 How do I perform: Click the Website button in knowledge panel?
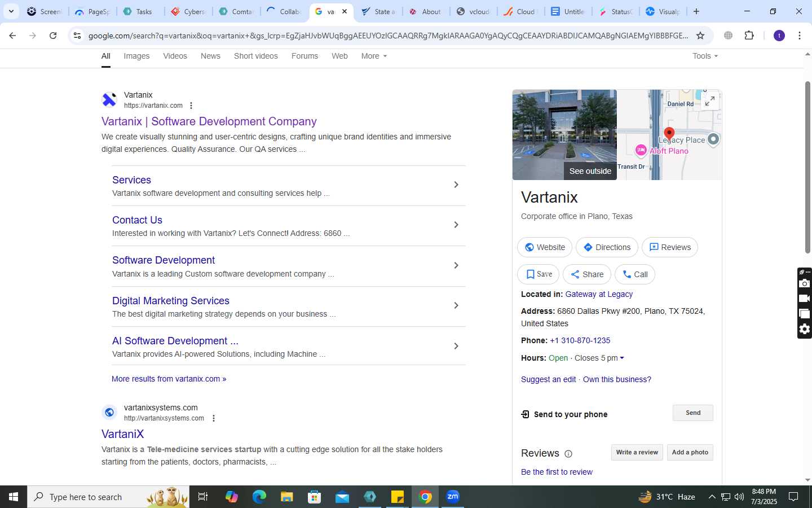[x=545, y=247]
